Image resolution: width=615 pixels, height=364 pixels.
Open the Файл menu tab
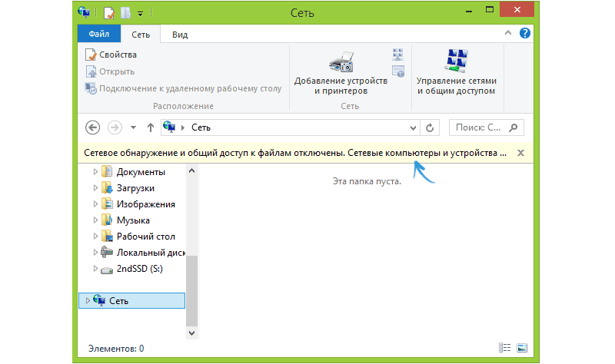(99, 34)
